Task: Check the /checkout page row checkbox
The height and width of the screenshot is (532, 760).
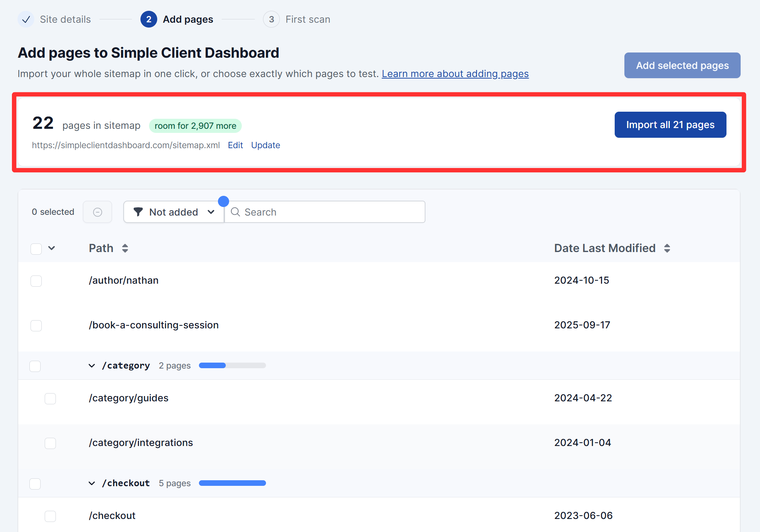Action: [50, 516]
